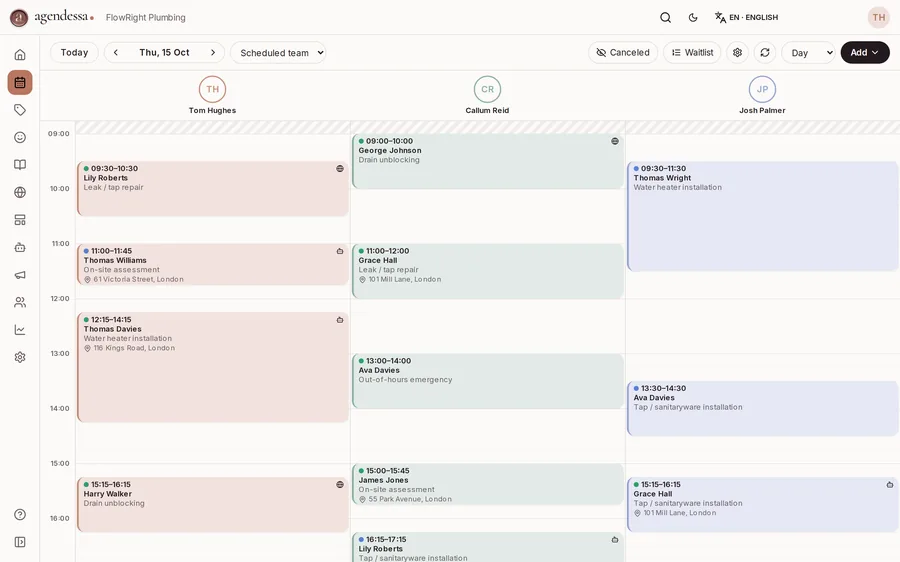Open Ava Davies 13:00–14:00 emergency appointment

pyautogui.click(x=487, y=381)
